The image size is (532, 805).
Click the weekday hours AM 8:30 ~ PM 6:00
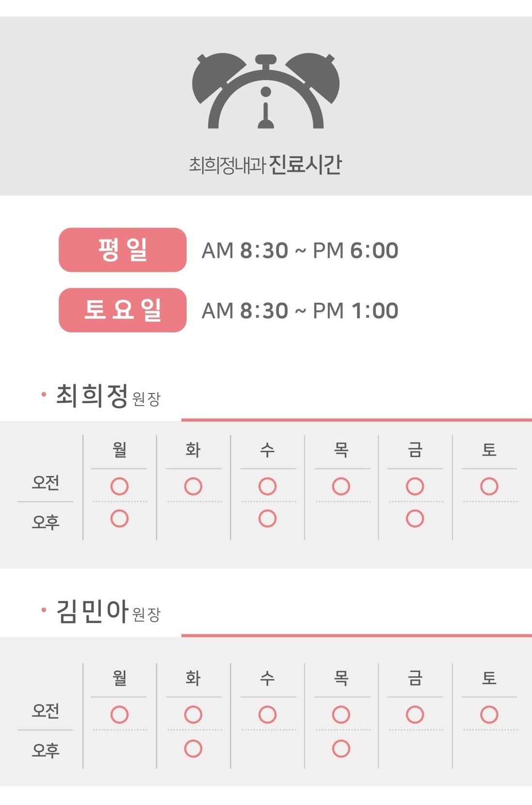coord(300,250)
